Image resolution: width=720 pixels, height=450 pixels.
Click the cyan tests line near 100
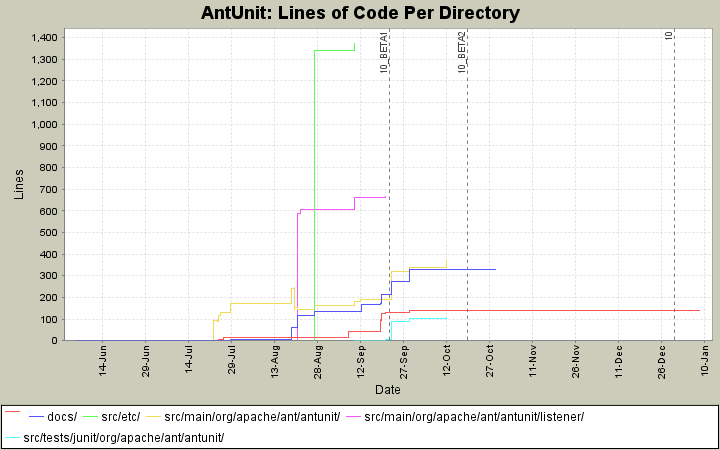[428, 318]
